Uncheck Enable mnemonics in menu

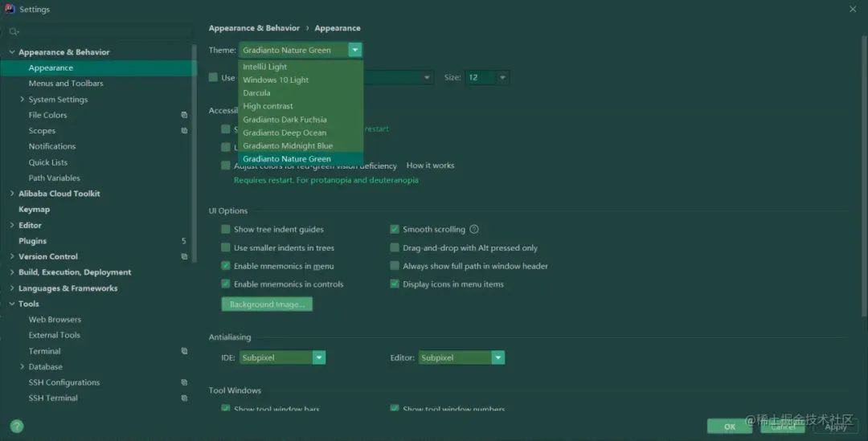(x=225, y=266)
